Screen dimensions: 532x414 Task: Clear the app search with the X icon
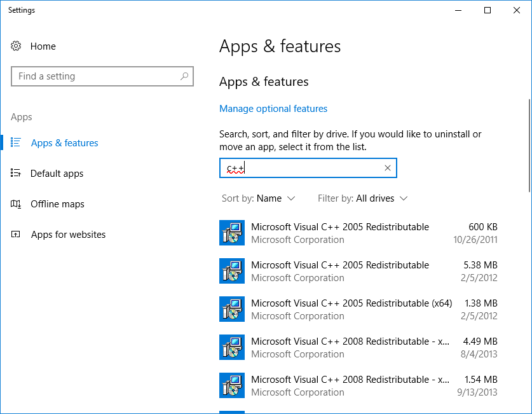(388, 168)
